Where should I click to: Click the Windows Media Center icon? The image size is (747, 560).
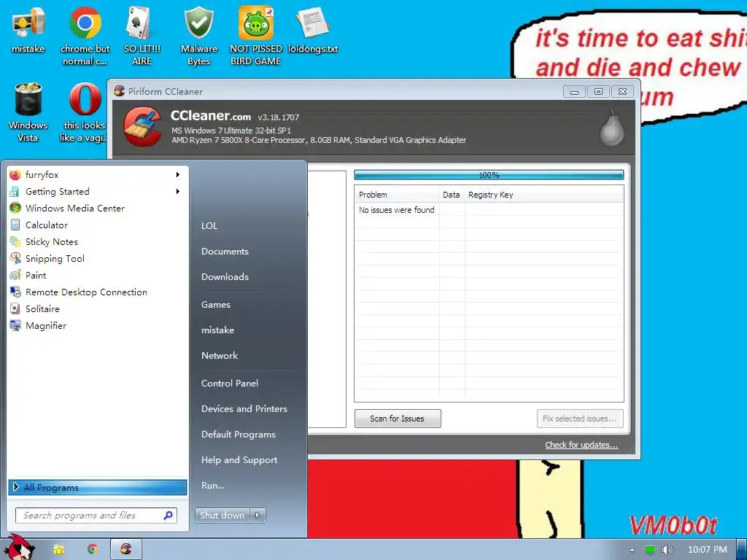[15, 208]
